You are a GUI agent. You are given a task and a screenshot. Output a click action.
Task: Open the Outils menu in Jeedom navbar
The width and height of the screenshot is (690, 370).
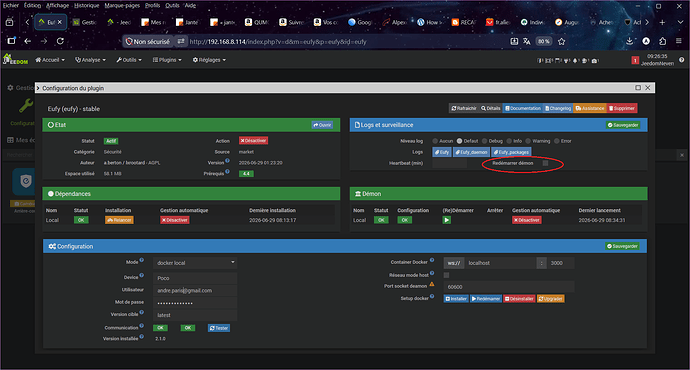click(129, 60)
